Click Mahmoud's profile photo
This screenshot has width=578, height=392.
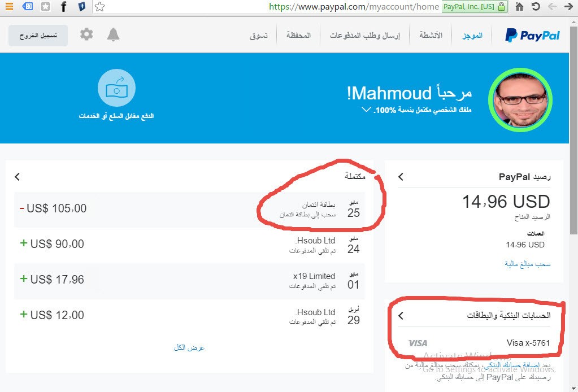point(520,100)
